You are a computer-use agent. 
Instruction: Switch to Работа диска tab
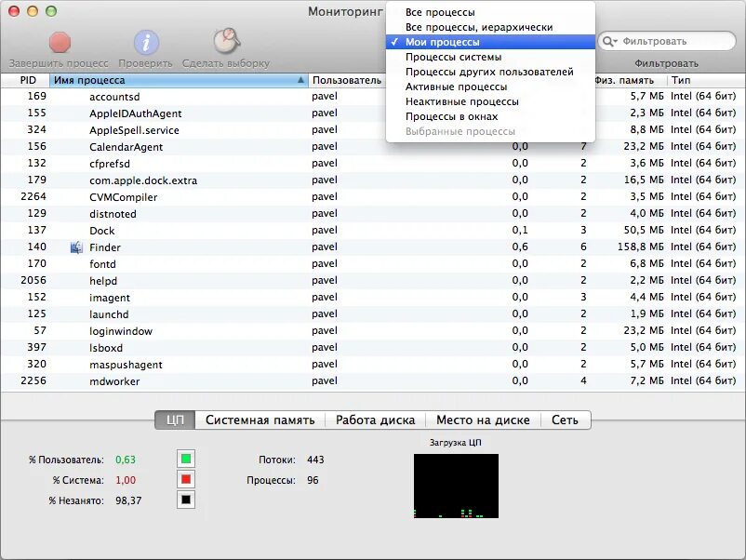(x=376, y=420)
